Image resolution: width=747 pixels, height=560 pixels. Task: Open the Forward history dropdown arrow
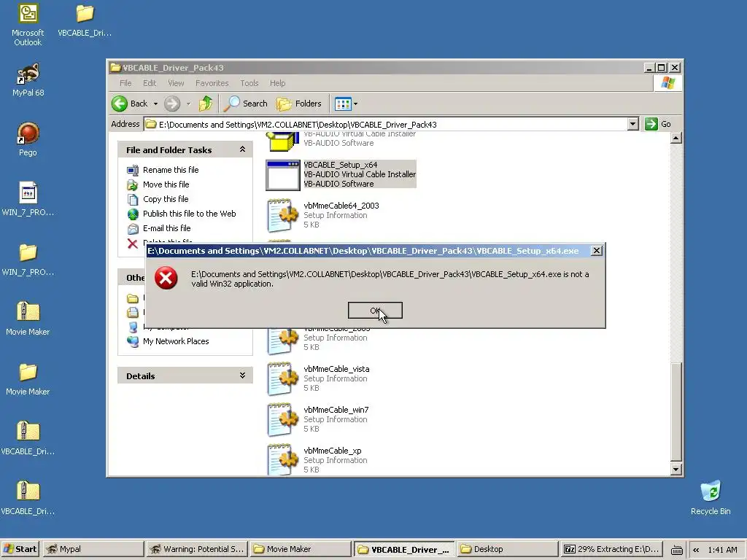click(189, 104)
